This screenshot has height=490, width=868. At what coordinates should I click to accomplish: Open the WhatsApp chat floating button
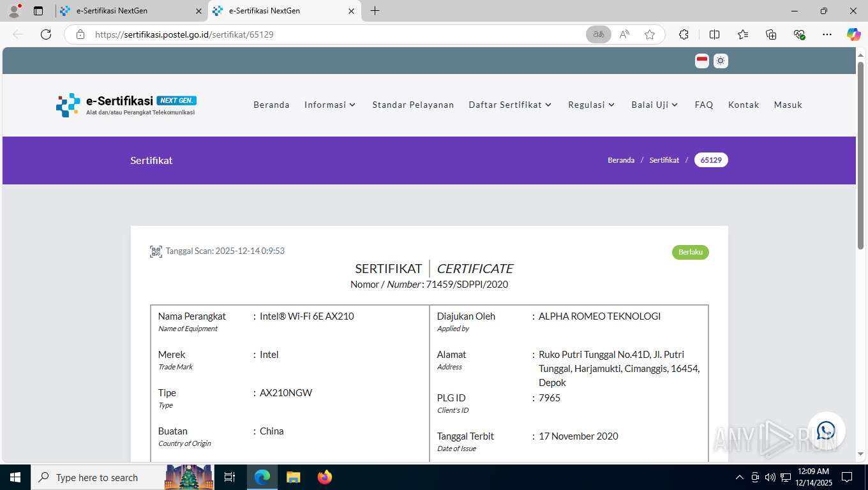point(826,431)
